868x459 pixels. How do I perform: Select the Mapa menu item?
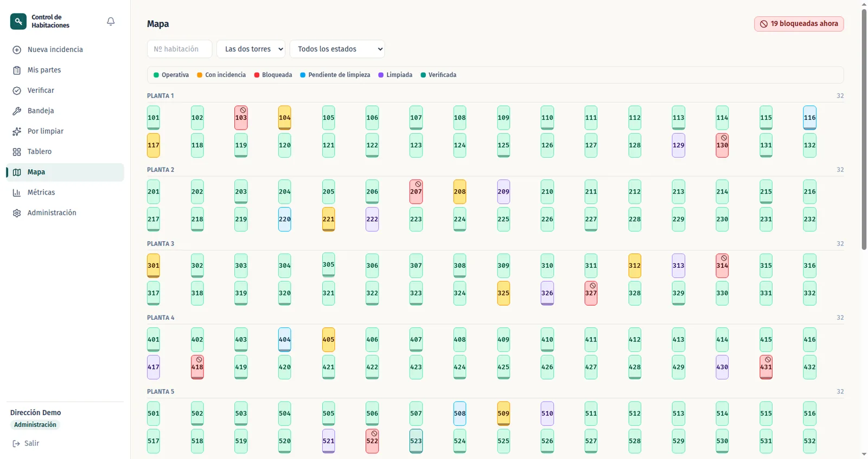(x=65, y=172)
